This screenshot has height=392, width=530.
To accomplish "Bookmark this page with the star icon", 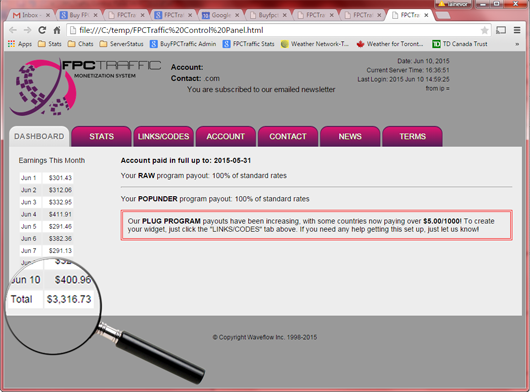I will pyautogui.click(x=484, y=30).
